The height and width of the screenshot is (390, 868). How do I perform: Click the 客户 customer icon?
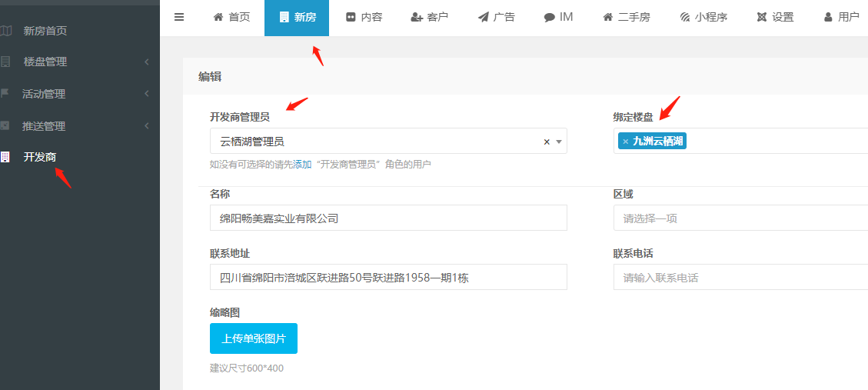point(417,17)
